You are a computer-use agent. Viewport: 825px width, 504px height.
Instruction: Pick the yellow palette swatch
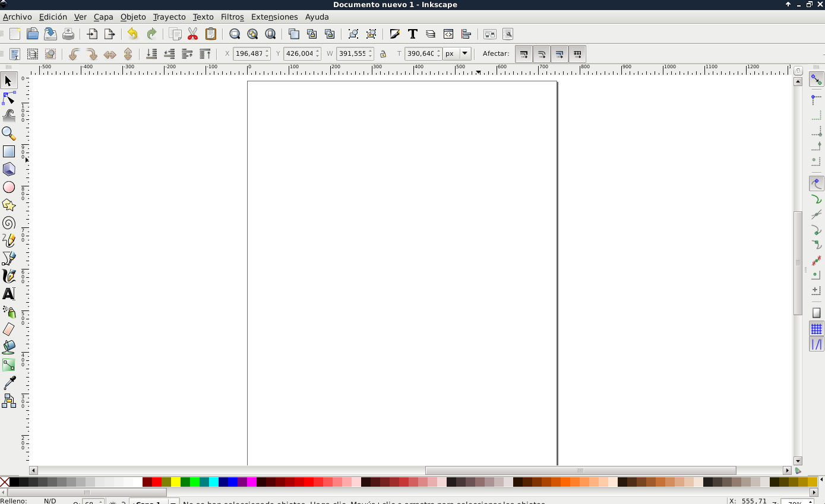(176, 482)
